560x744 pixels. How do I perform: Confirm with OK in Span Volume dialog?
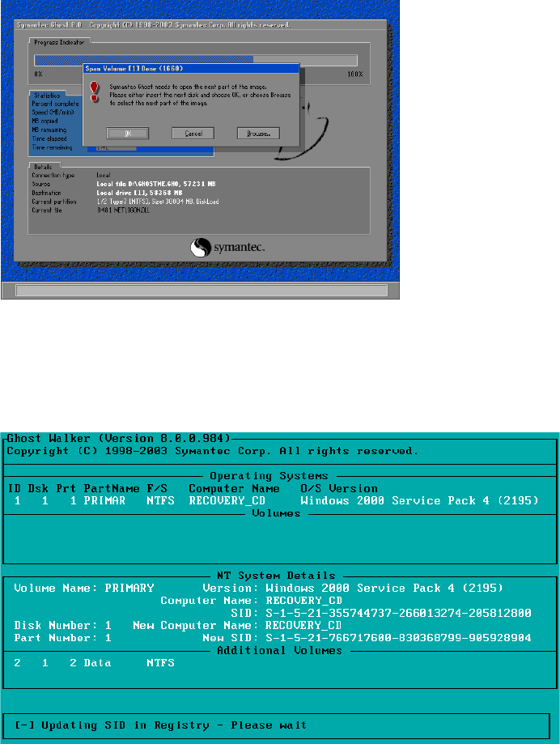point(128,134)
